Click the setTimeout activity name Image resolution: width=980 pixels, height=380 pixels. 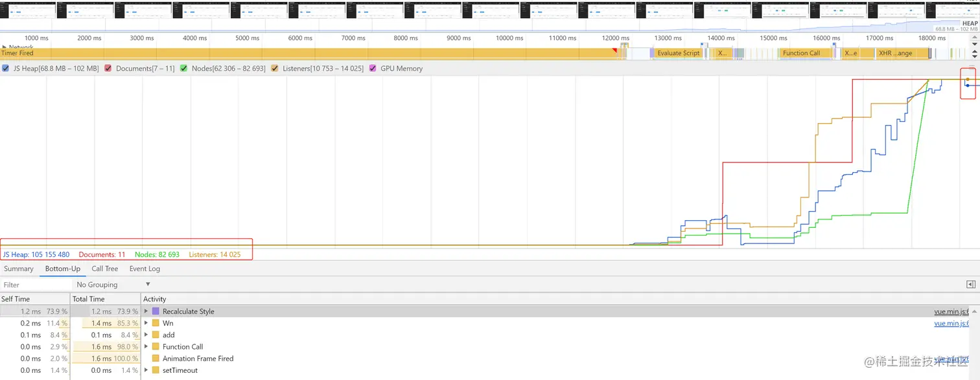click(x=180, y=370)
